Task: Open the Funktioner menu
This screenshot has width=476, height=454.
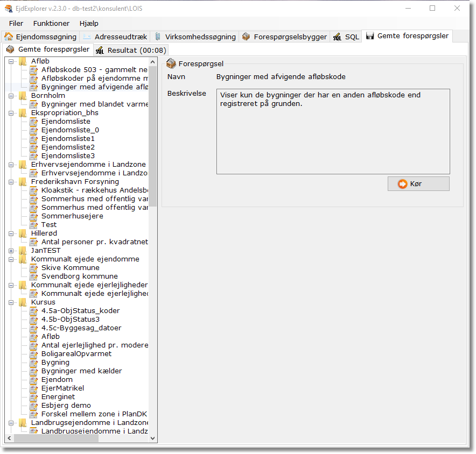Action: point(51,23)
